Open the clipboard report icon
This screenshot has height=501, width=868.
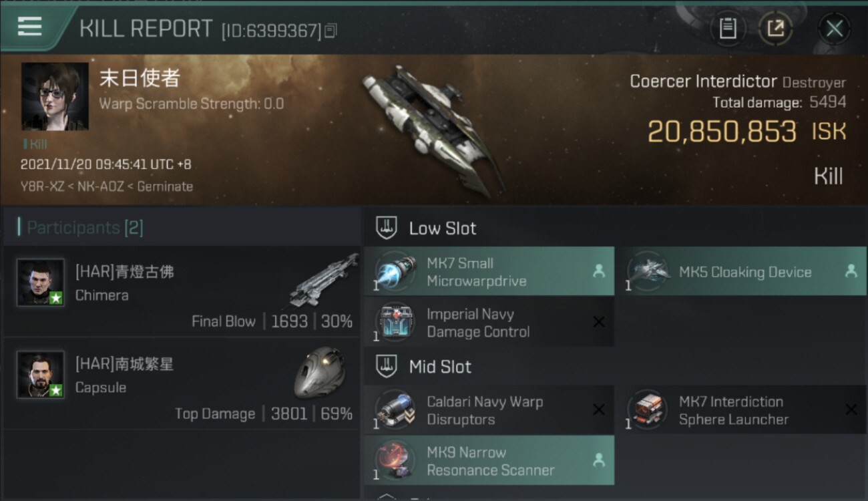[728, 28]
